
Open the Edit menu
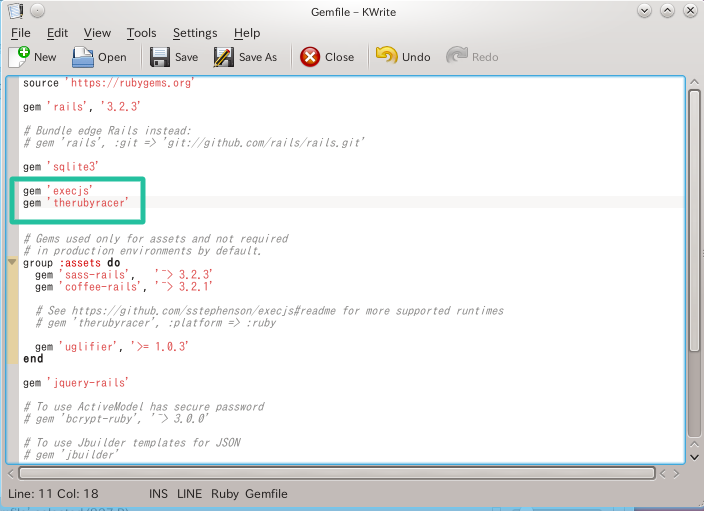[x=57, y=33]
